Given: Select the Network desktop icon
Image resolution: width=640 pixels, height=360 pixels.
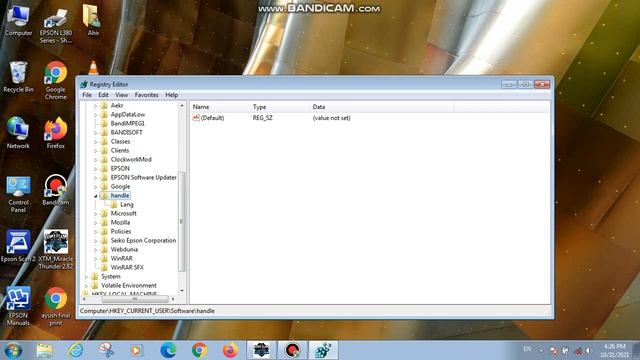Looking at the screenshot, I should click(18, 133).
